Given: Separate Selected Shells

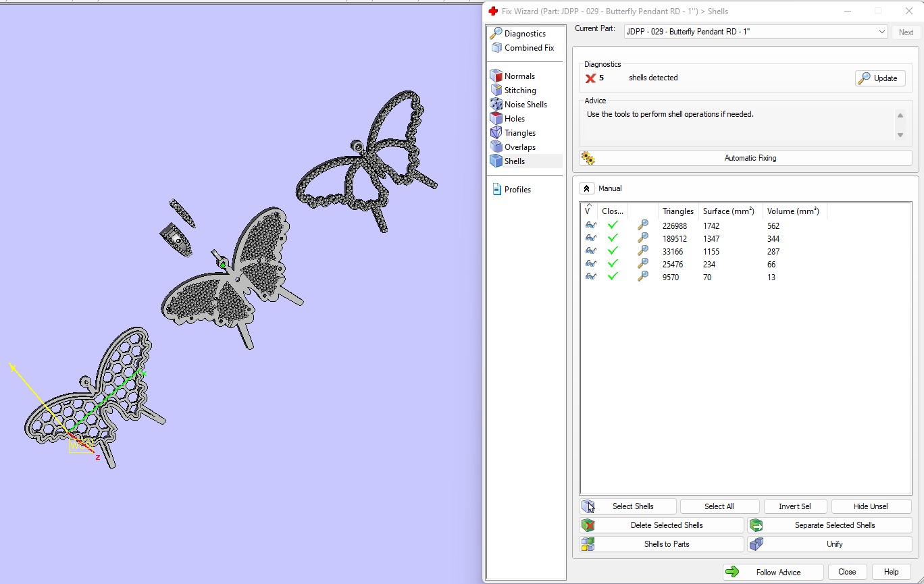Looking at the screenshot, I should (829, 525).
